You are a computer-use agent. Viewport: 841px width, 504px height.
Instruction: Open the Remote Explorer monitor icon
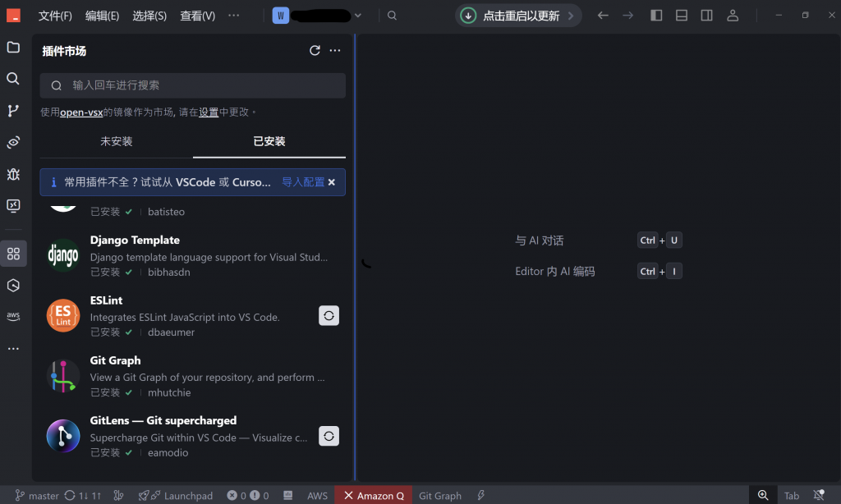[x=13, y=205]
